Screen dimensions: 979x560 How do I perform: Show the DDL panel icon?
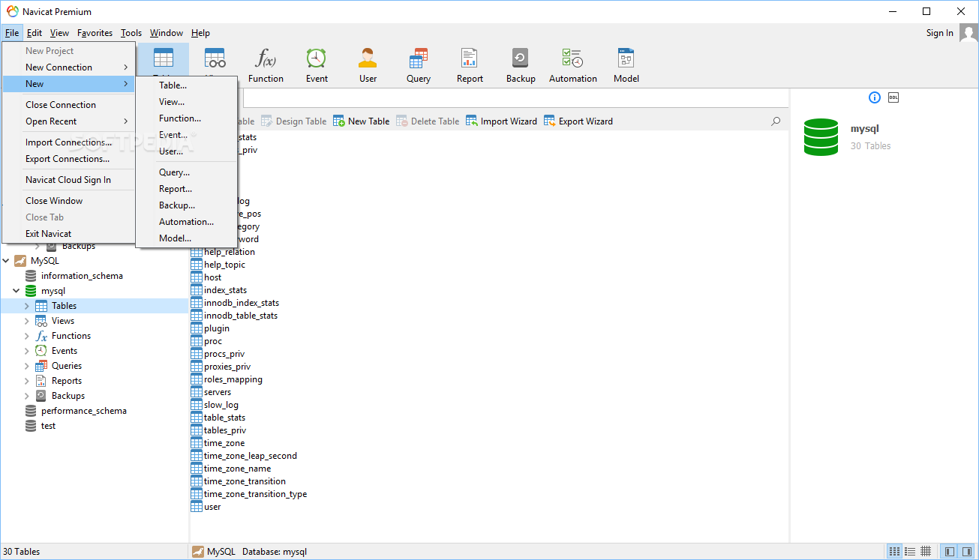[893, 97]
